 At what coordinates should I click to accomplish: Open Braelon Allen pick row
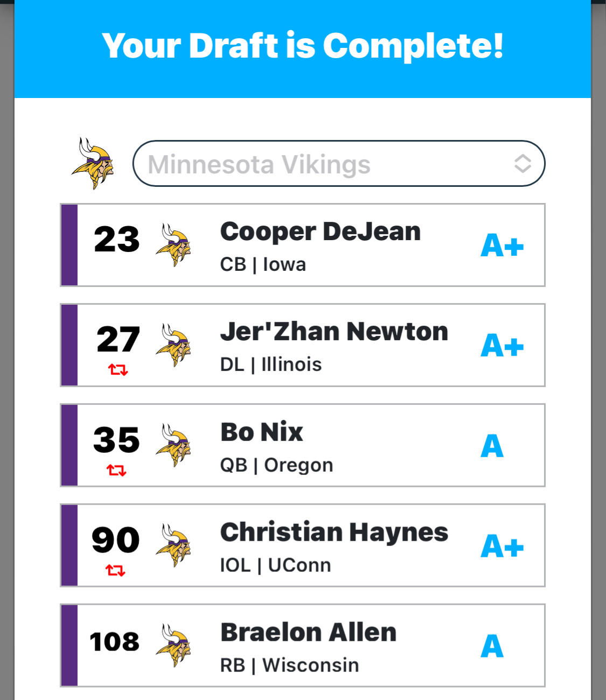[308, 633]
